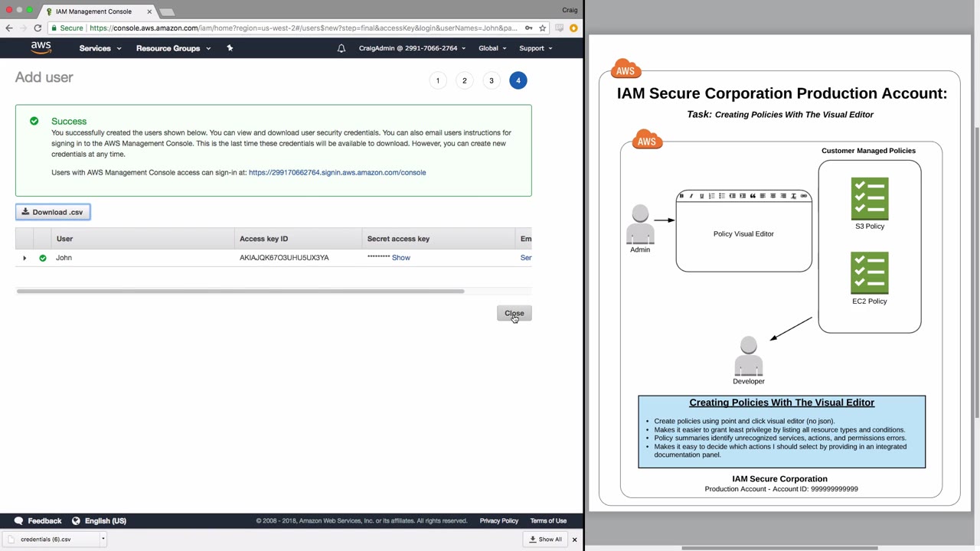Open the Terms of Use link
This screenshot has height=551, width=980.
[x=548, y=521]
